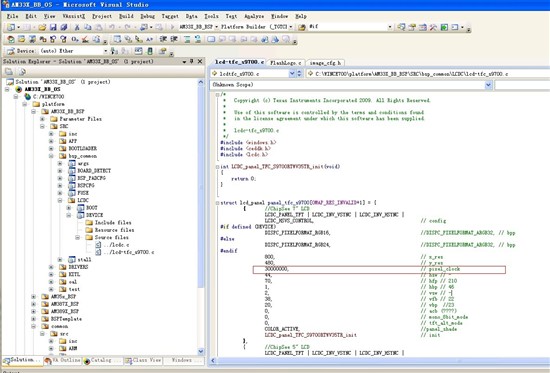Collapse the LCDC folder node
The width and height of the screenshot is (550, 373).
tap(60, 200)
